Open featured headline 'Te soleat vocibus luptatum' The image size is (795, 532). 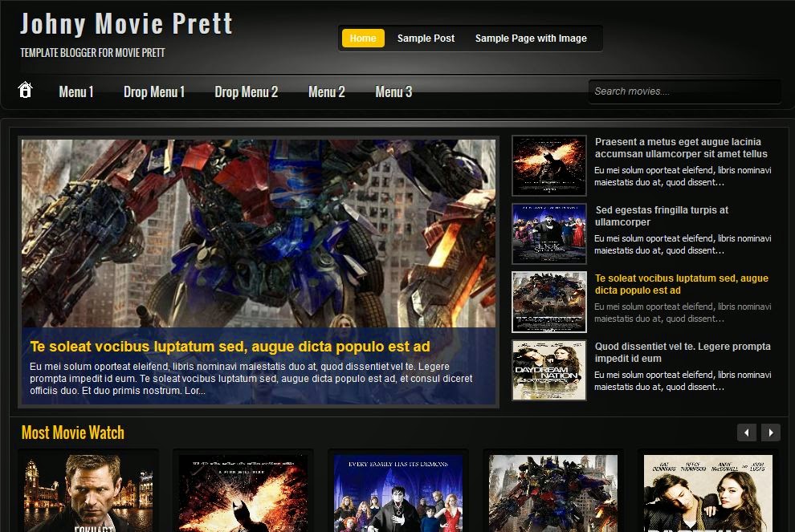pyautogui.click(x=230, y=347)
